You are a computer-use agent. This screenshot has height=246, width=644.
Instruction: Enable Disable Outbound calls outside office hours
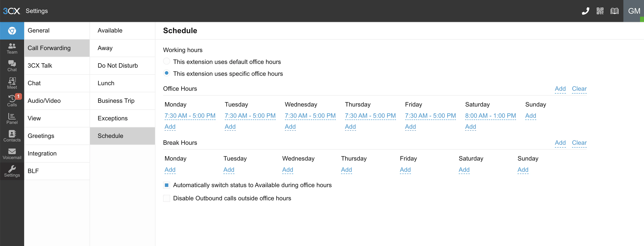167,198
